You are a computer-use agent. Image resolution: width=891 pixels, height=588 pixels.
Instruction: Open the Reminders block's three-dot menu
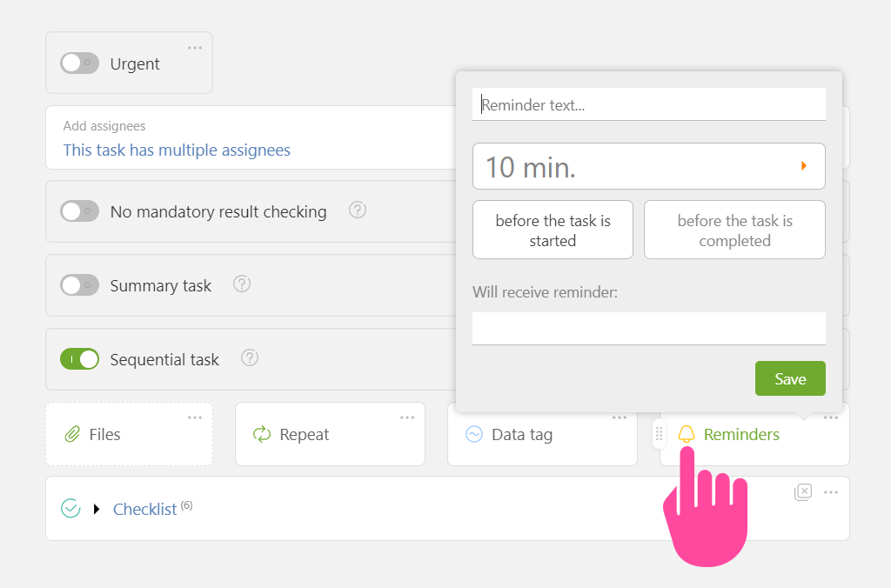(x=831, y=418)
